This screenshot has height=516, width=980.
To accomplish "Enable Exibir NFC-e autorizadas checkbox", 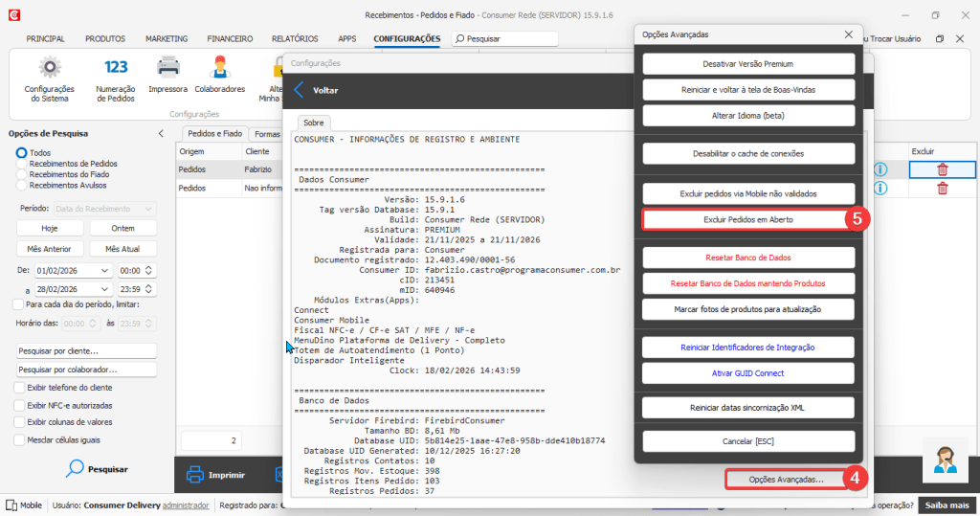I will [x=19, y=405].
